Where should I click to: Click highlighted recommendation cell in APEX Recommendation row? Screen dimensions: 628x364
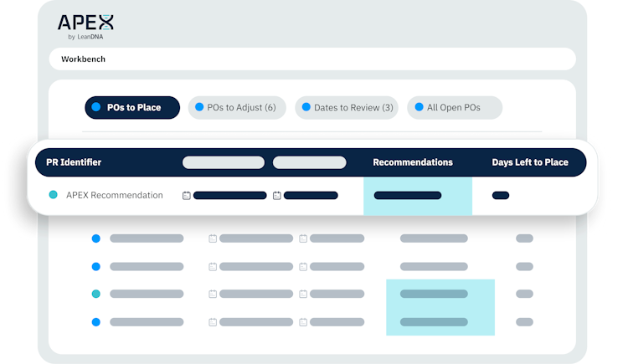418,196
